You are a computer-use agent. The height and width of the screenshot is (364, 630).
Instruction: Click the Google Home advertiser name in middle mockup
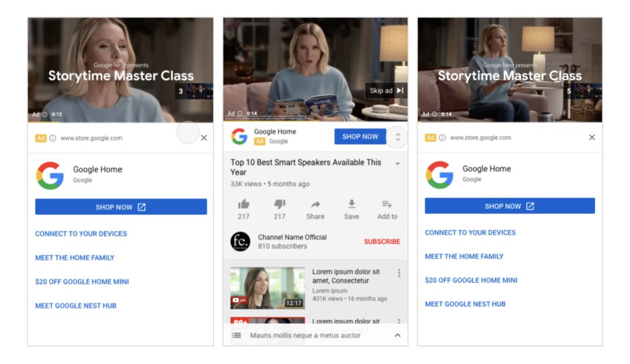tap(275, 132)
